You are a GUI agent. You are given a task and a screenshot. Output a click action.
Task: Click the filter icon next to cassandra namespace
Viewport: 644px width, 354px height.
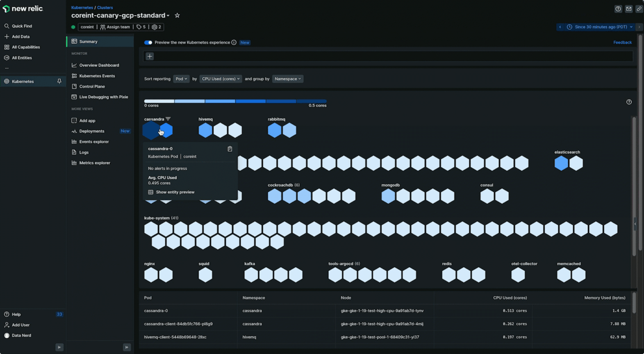[168, 119]
